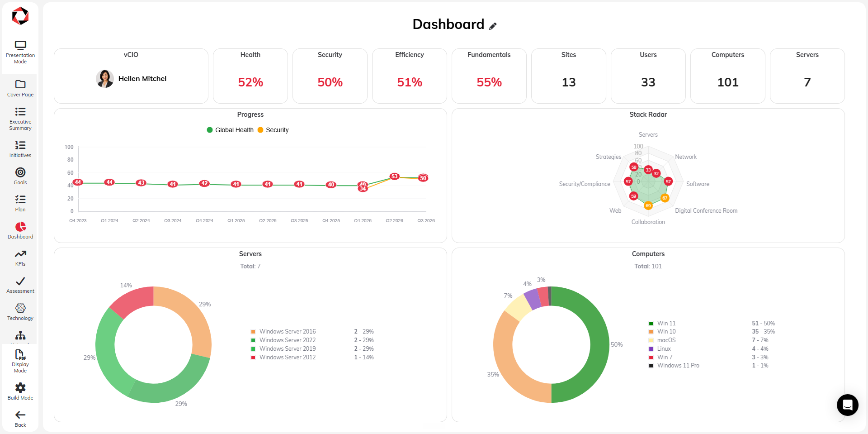Open the Servers card showing 7
868x434 pixels.
pyautogui.click(x=807, y=76)
